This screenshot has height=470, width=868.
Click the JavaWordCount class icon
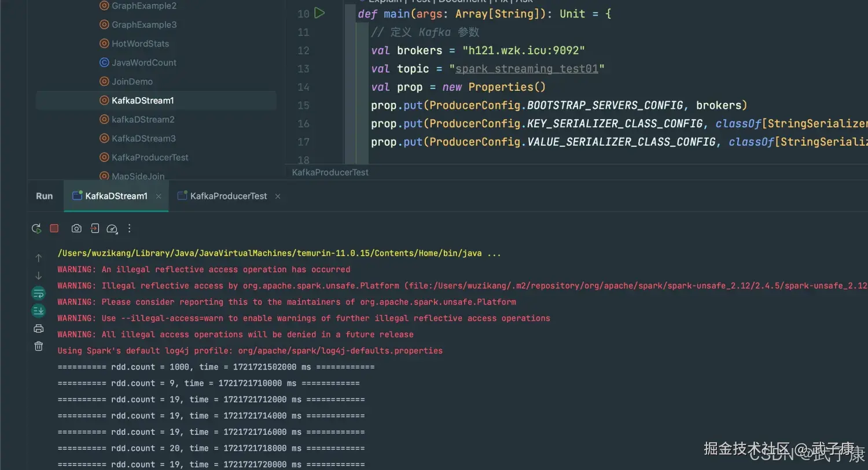[104, 62]
